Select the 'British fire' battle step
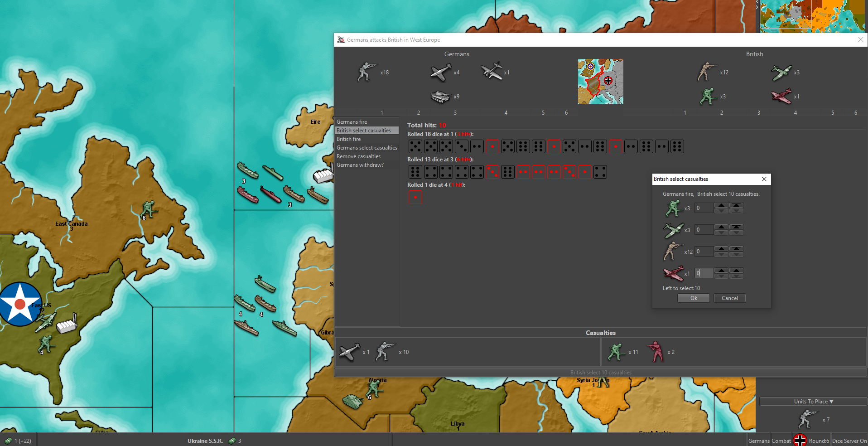The height and width of the screenshot is (446, 868). tap(367, 139)
